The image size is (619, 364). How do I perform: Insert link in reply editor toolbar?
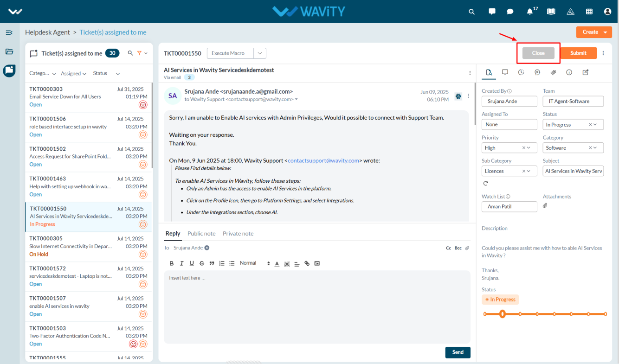click(307, 263)
